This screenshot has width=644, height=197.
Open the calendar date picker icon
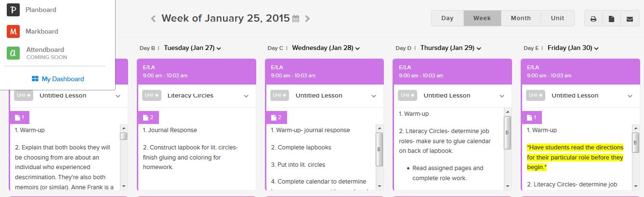296,19
